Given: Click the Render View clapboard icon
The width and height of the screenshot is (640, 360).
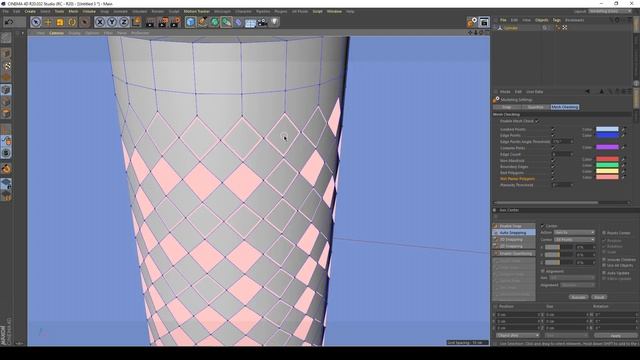Looking at the screenshot, I should 150,22.
